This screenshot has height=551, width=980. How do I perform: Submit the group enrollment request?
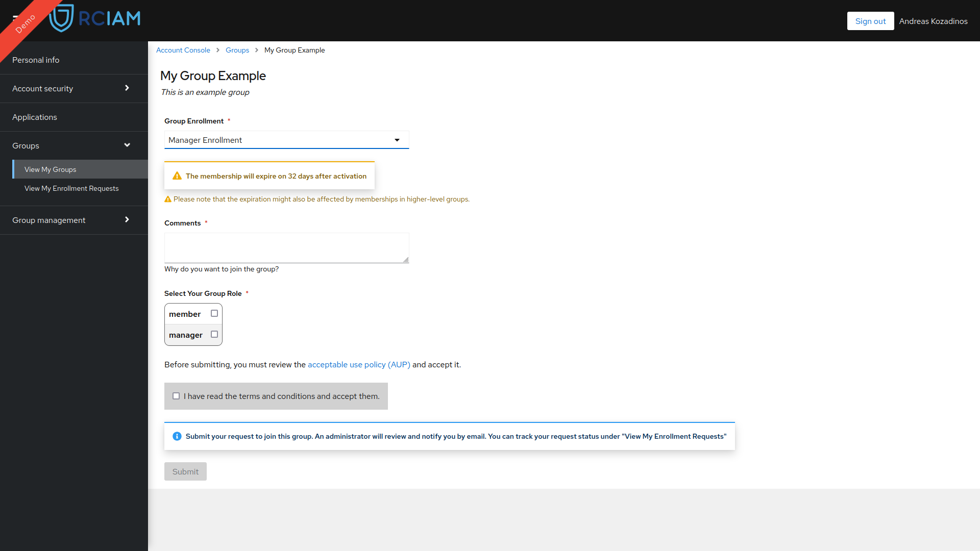185,471
